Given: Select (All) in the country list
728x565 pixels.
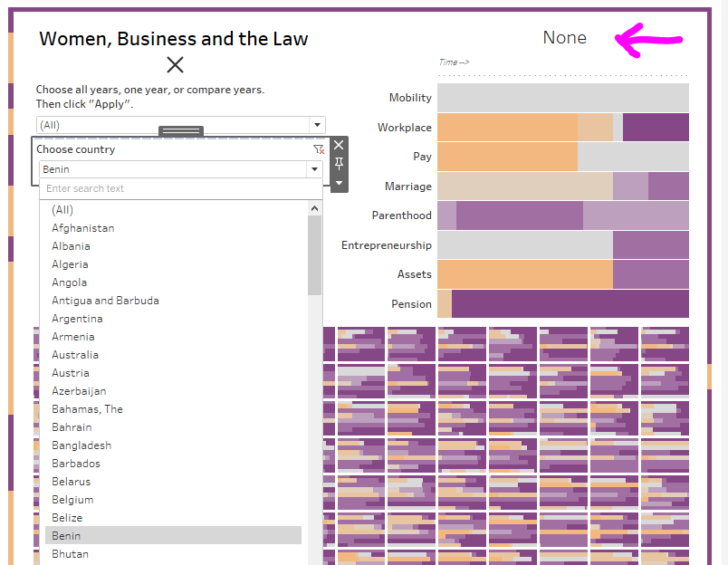Looking at the screenshot, I should point(62,210).
